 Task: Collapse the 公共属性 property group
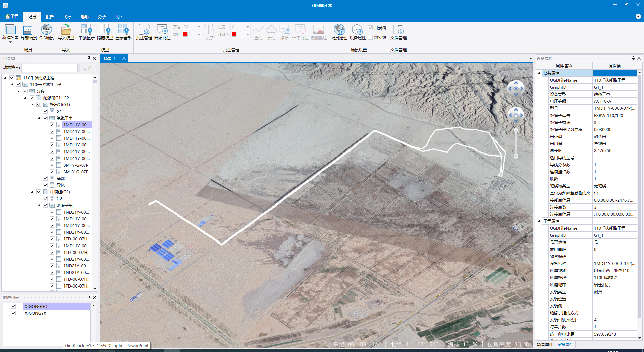click(x=539, y=73)
